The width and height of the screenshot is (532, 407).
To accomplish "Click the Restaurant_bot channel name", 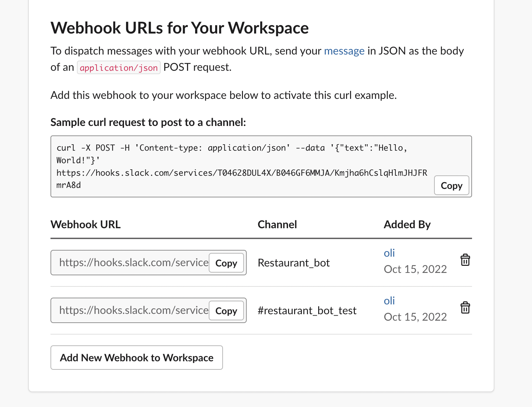I will pyautogui.click(x=294, y=263).
